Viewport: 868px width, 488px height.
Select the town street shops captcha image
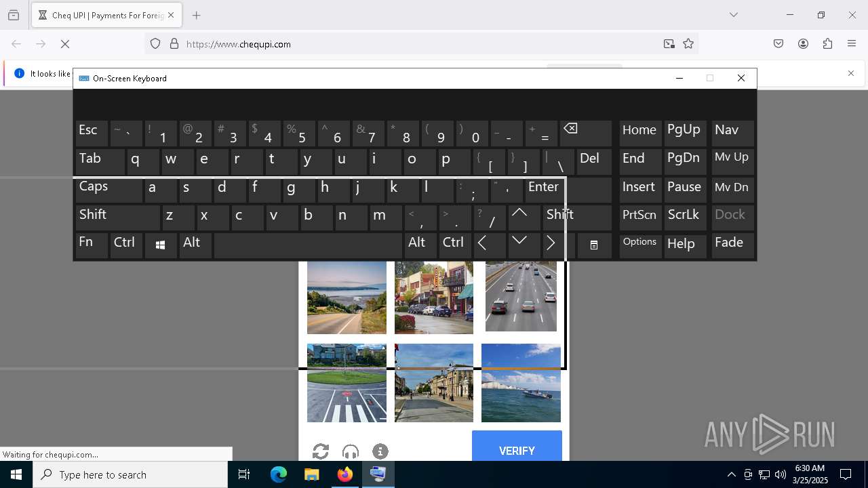(434, 297)
